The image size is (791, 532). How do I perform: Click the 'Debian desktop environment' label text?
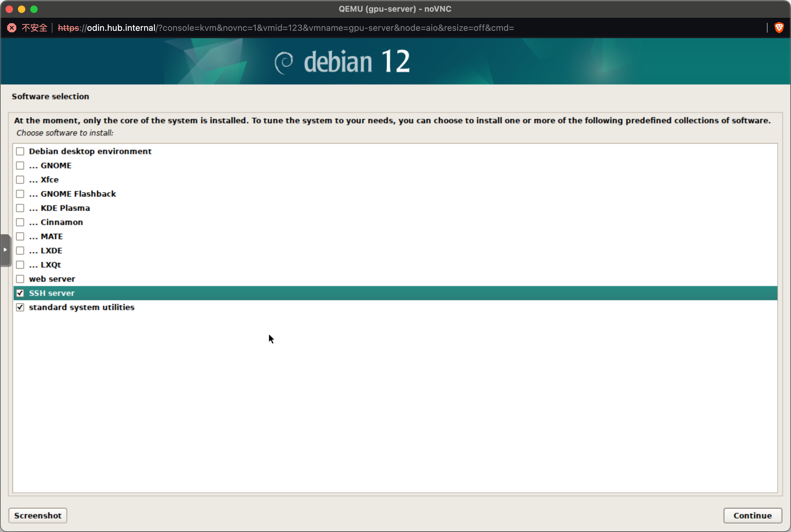point(90,151)
